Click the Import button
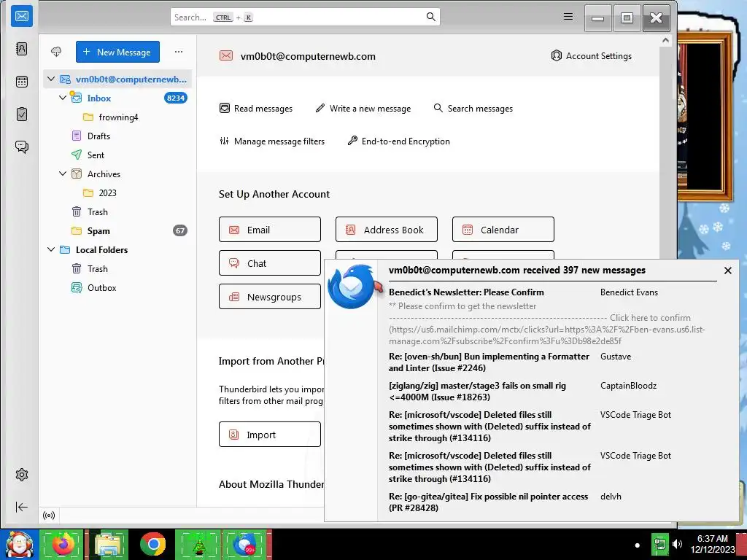 [x=270, y=435]
